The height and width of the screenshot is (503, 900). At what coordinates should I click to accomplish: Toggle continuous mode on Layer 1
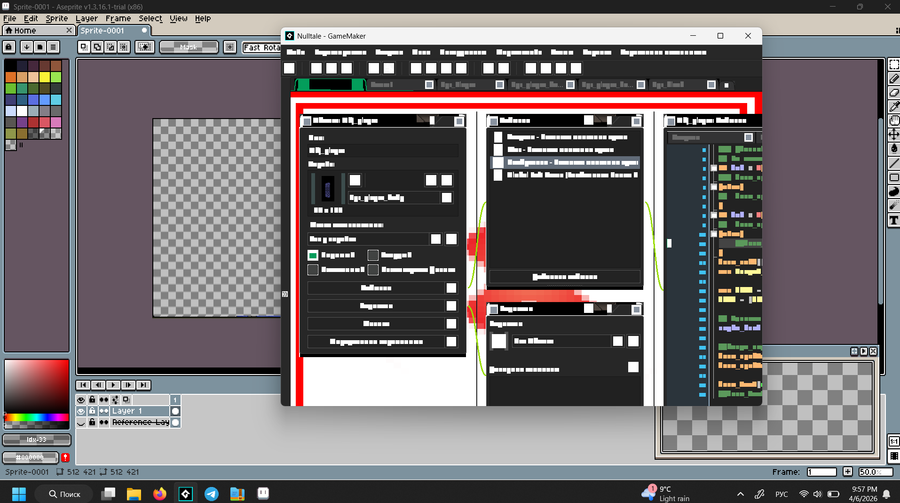104,411
